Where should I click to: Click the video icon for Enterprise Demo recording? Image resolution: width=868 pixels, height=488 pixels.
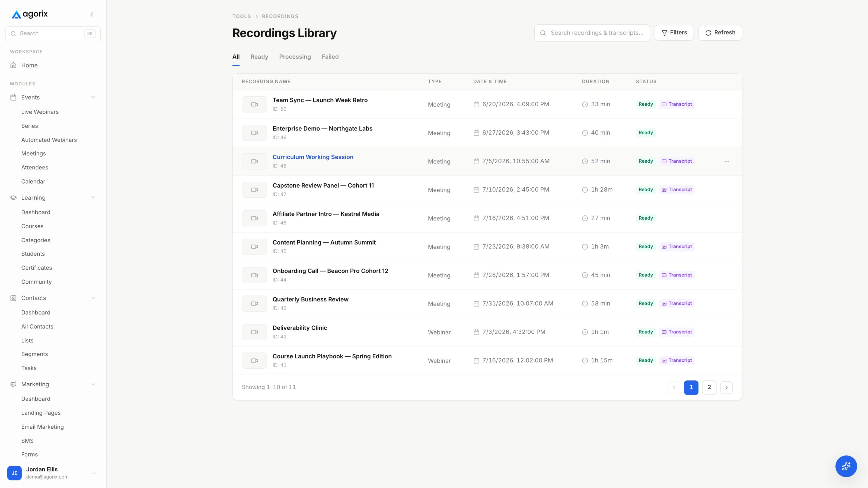tap(254, 133)
